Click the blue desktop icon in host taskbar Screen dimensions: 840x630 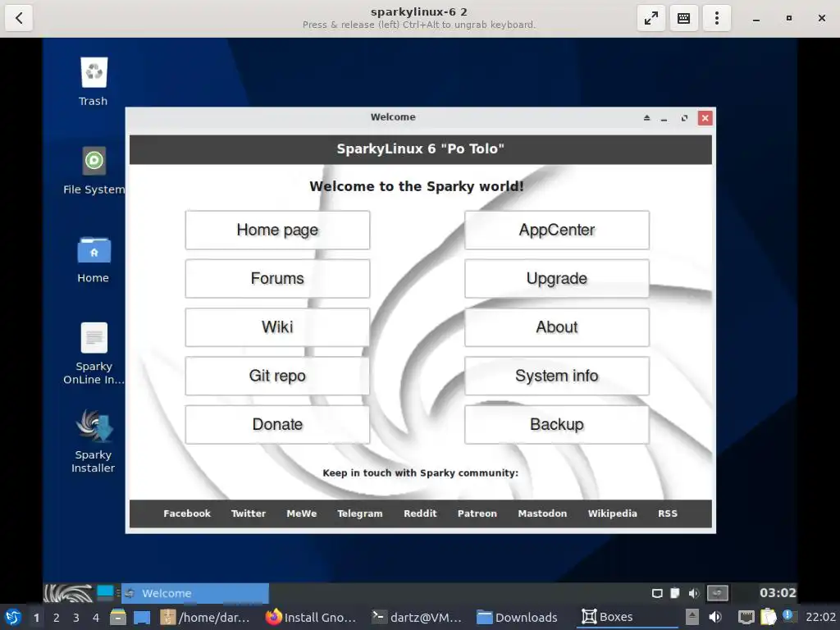(x=142, y=618)
